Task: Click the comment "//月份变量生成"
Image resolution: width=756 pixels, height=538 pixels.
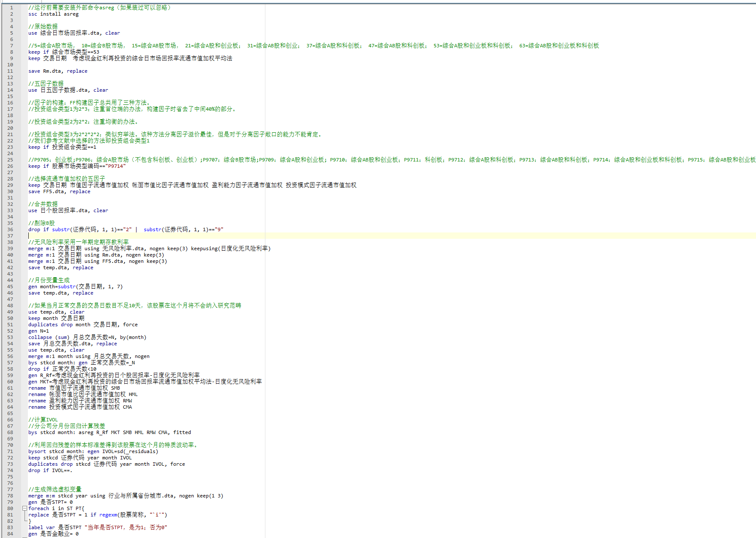Action: (49, 280)
